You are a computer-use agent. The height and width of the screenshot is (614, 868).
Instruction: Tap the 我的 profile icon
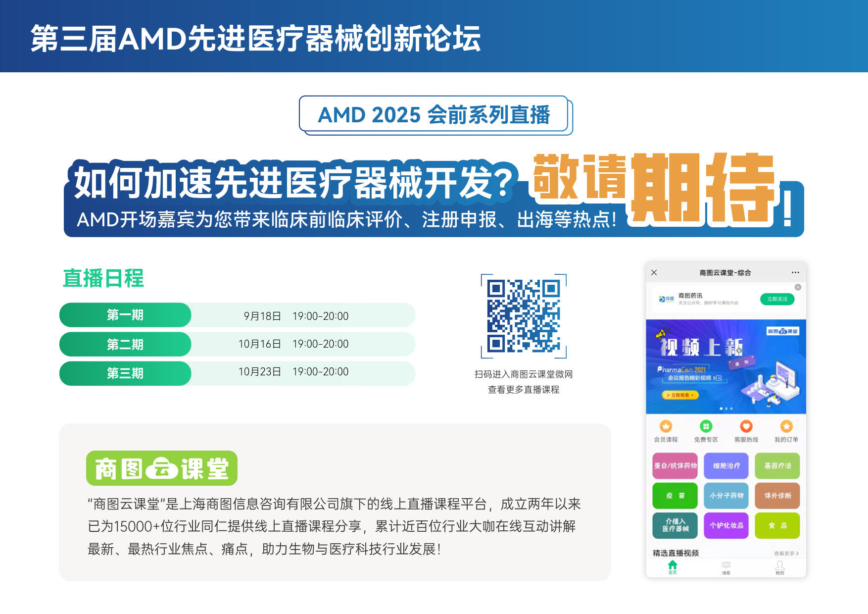point(779,566)
